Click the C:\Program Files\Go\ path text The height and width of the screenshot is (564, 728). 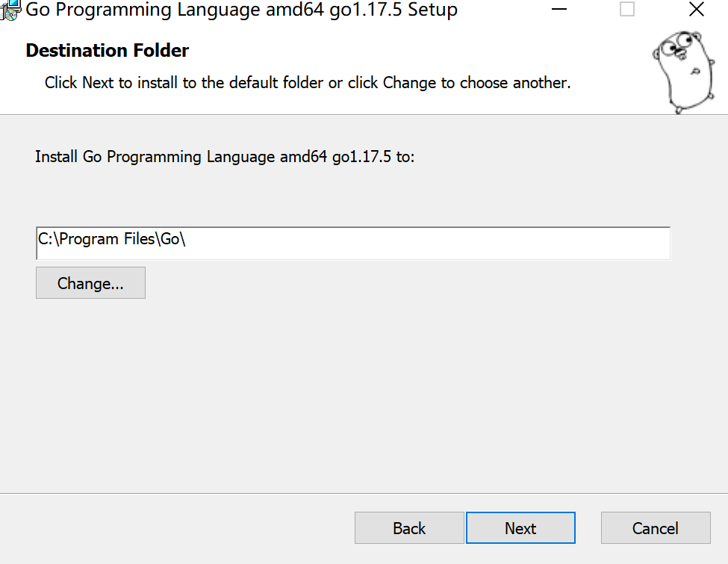click(111, 239)
